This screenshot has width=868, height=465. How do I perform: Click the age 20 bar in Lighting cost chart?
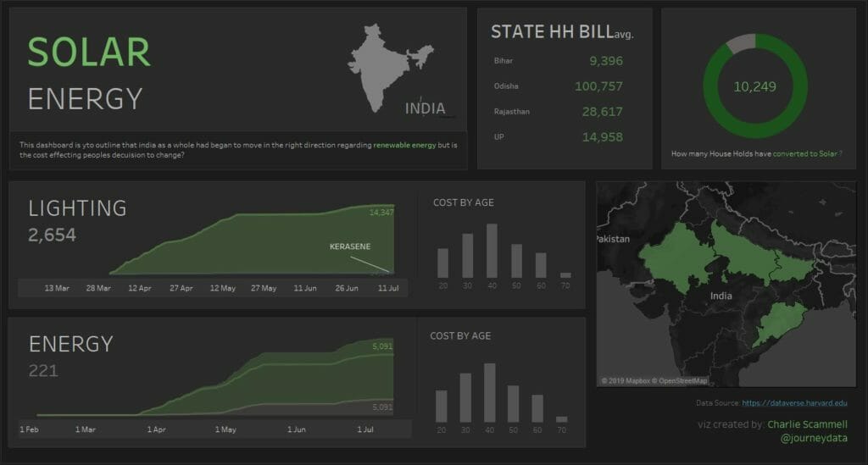tap(442, 263)
